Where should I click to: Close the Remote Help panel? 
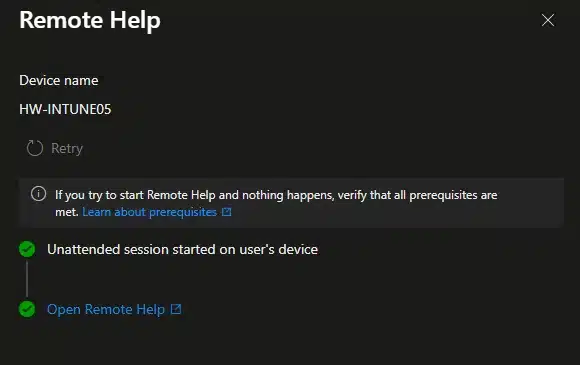click(x=548, y=20)
